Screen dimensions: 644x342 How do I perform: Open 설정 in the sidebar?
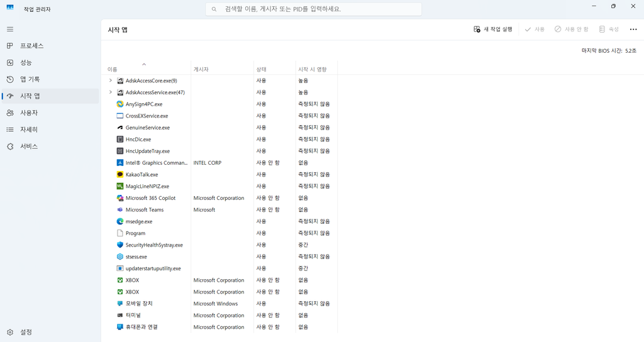click(50, 332)
